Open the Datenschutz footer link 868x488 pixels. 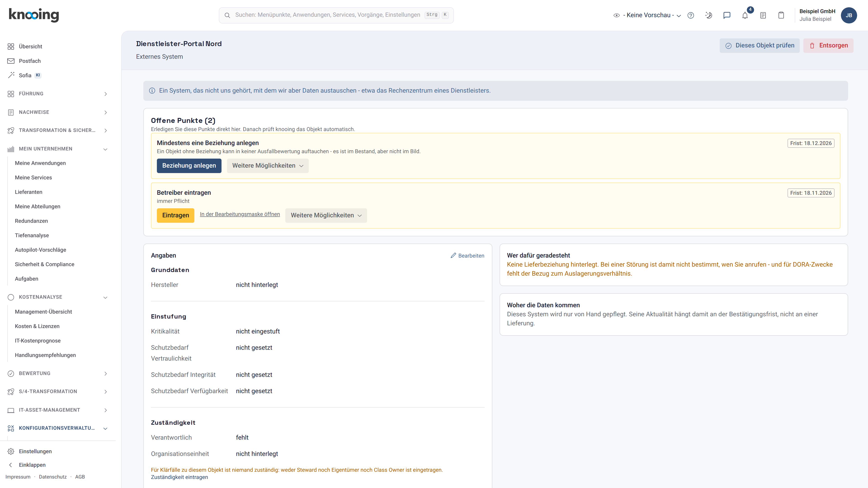click(x=53, y=477)
